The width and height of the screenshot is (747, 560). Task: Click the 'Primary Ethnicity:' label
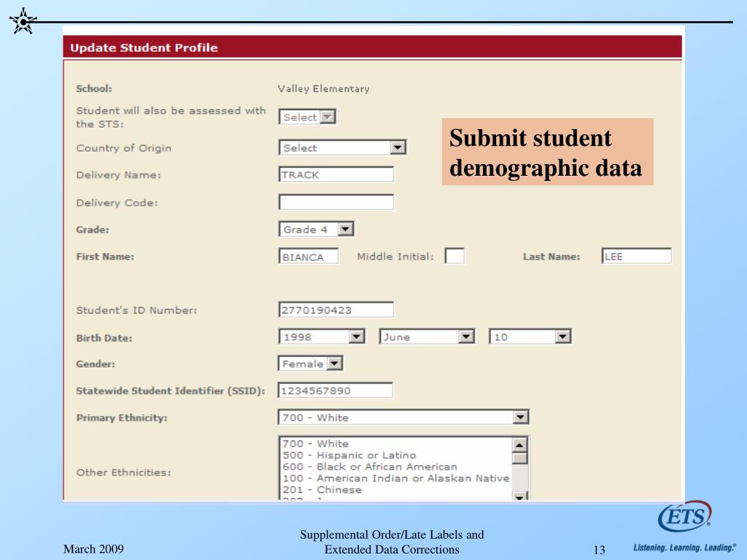pyautogui.click(x=122, y=418)
